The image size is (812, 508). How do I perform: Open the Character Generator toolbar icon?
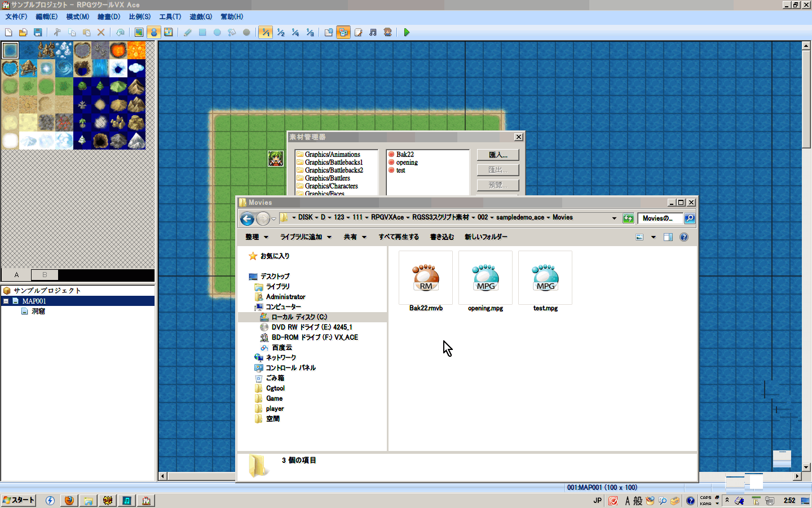point(387,33)
